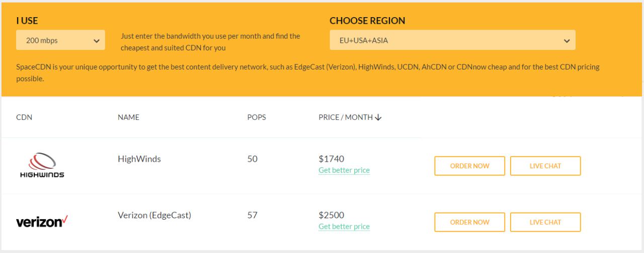
Task: Click the HighWinds name text
Action: pyautogui.click(x=139, y=159)
